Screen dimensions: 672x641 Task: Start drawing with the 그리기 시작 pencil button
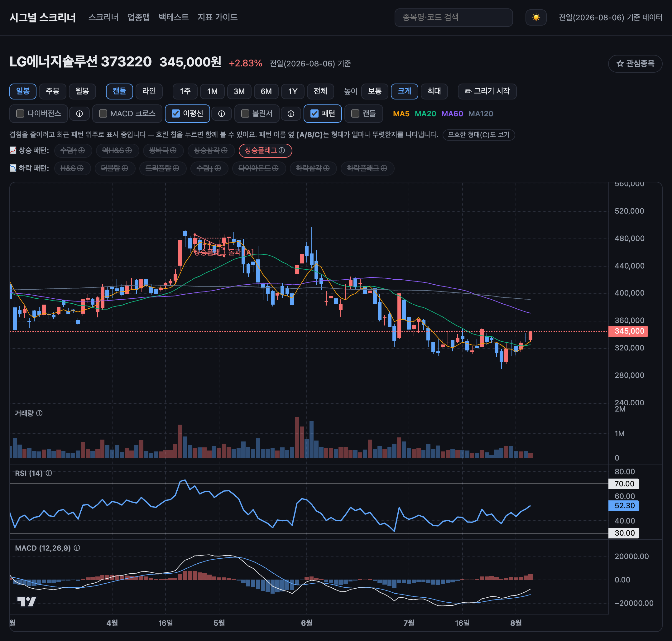(x=487, y=91)
